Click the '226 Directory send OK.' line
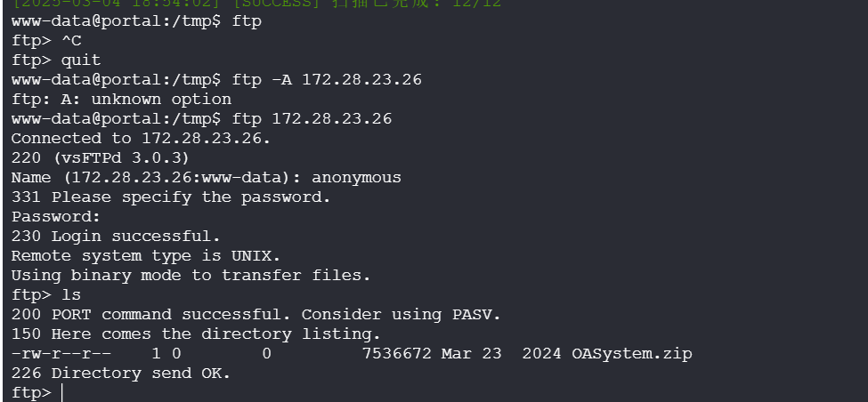Viewport: 868px width, 402px height. tap(121, 374)
